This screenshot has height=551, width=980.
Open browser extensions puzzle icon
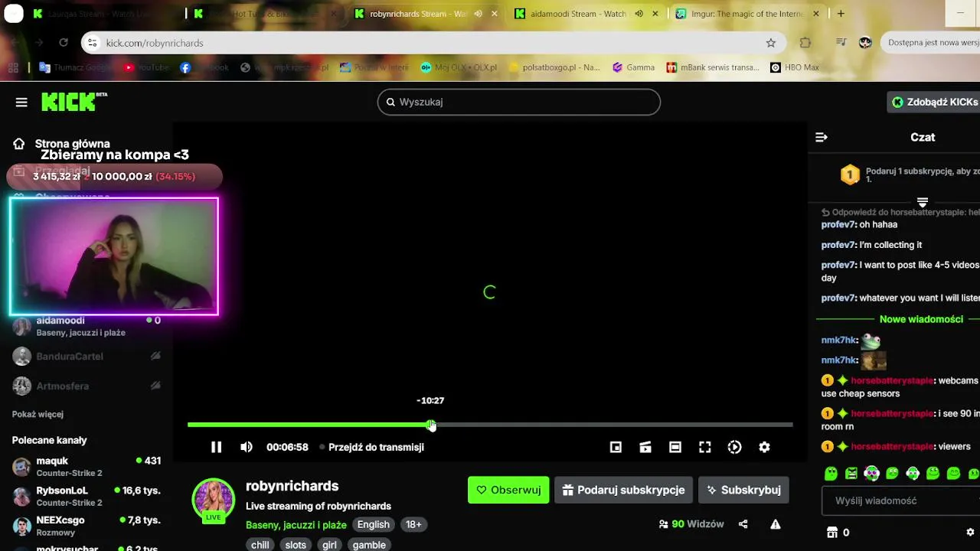coord(805,43)
